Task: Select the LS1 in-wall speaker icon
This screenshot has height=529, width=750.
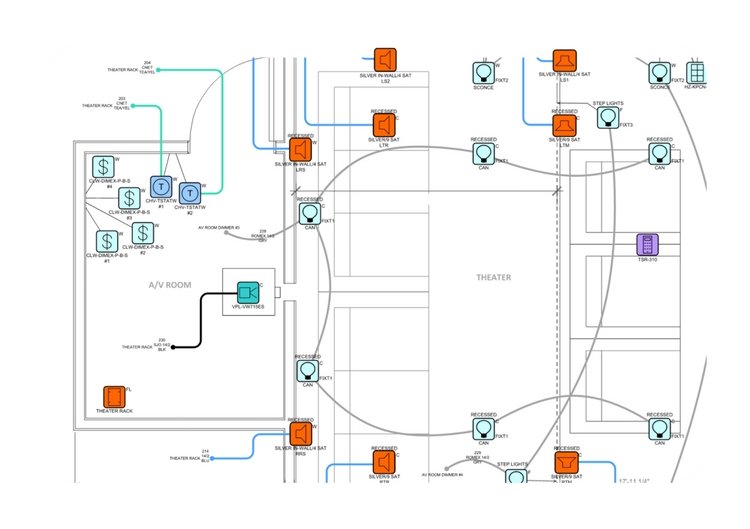Action: 565,61
